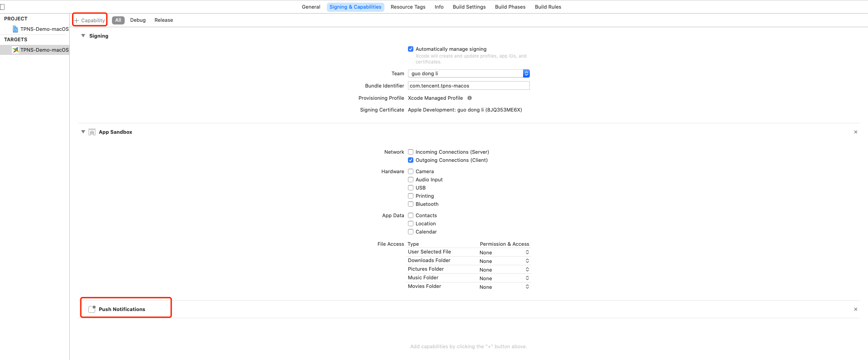Enable Incoming Connections (Server)
868x360 pixels.
[411, 152]
